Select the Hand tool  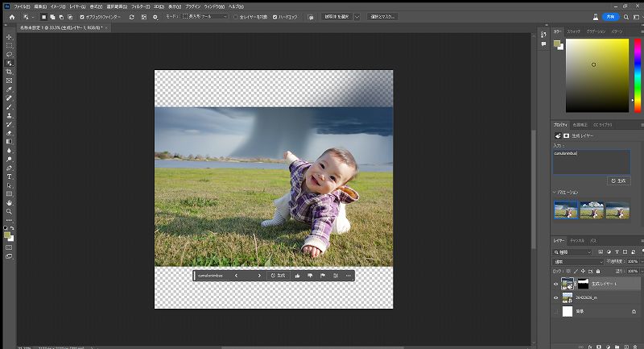9,202
